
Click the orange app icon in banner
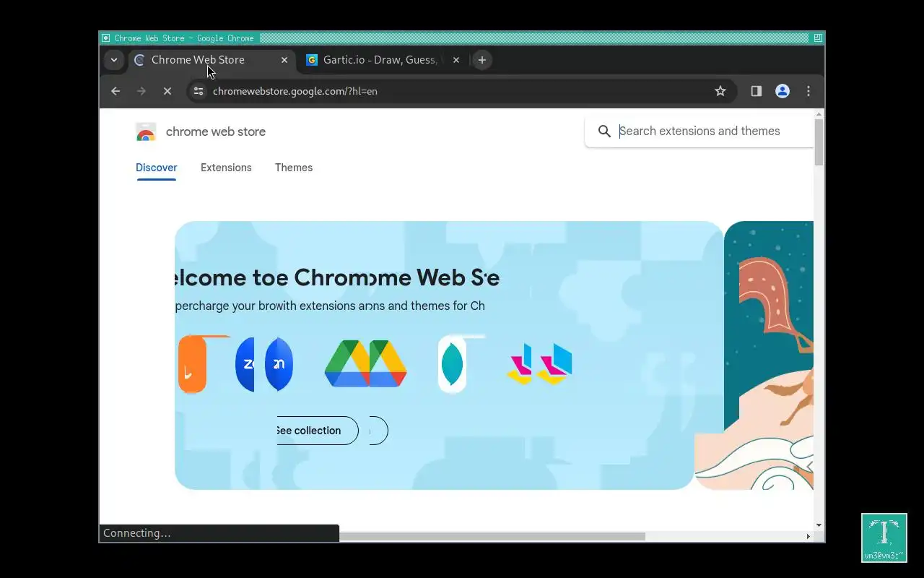click(x=193, y=364)
